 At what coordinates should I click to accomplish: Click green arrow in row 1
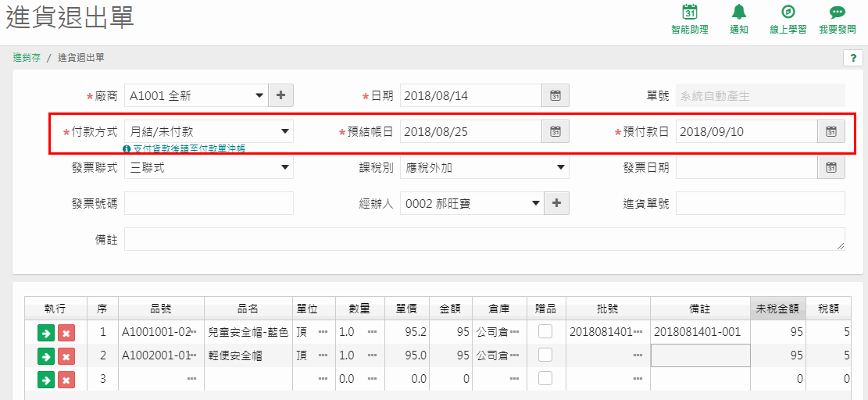coord(46,333)
